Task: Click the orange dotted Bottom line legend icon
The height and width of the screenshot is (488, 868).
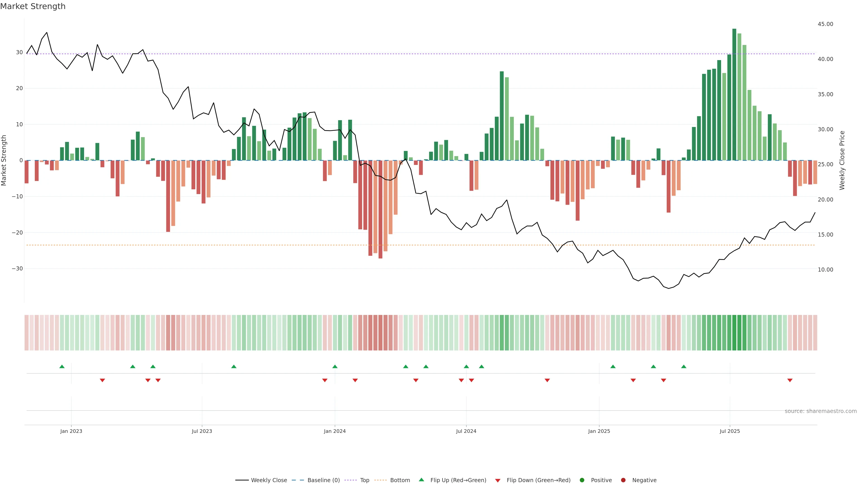Action: click(x=380, y=480)
